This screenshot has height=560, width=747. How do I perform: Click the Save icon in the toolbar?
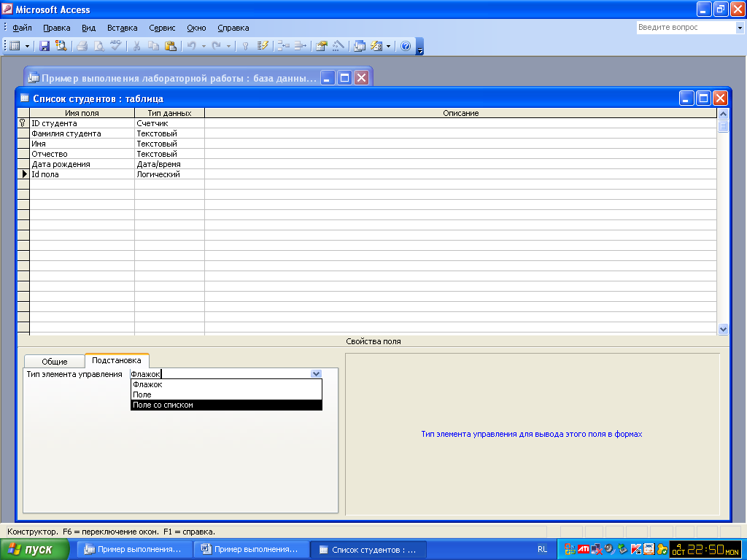click(44, 46)
